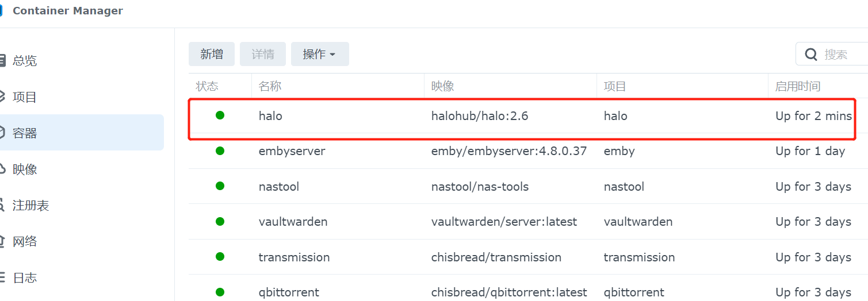The width and height of the screenshot is (868, 301).
Task: Click image chisbread/qbittorrent:latest
Action: (x=509, y=292)
